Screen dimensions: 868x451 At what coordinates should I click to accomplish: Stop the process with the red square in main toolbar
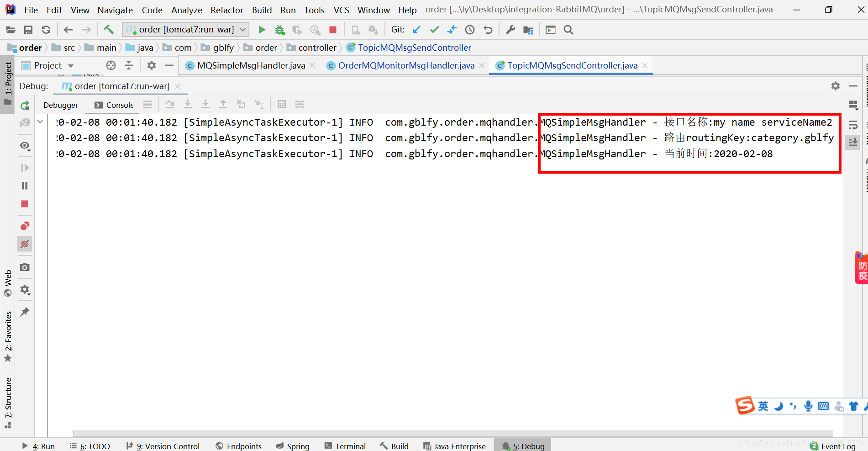pyautogui.click(x=333, y=30)
